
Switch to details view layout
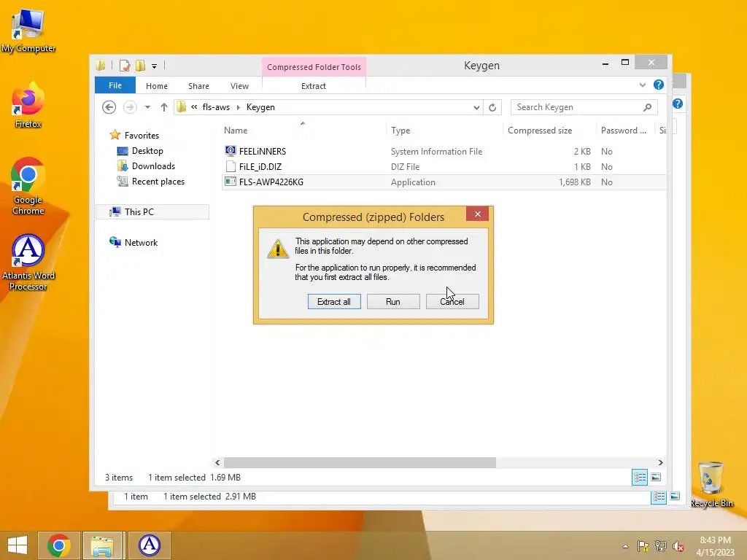pos(639,477)
